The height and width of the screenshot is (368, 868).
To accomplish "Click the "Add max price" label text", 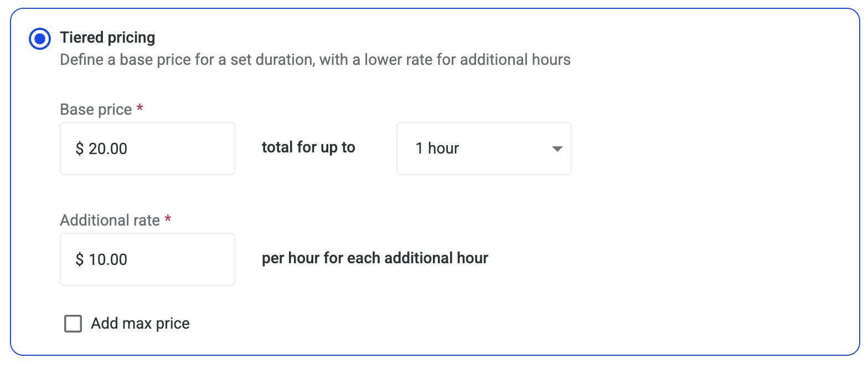I will coord(140,324).
